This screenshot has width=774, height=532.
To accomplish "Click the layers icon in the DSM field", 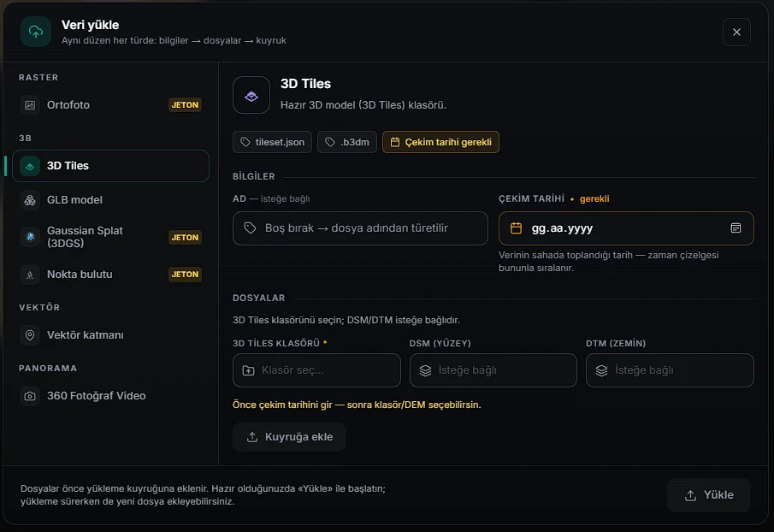I will [x=425, y=370].
